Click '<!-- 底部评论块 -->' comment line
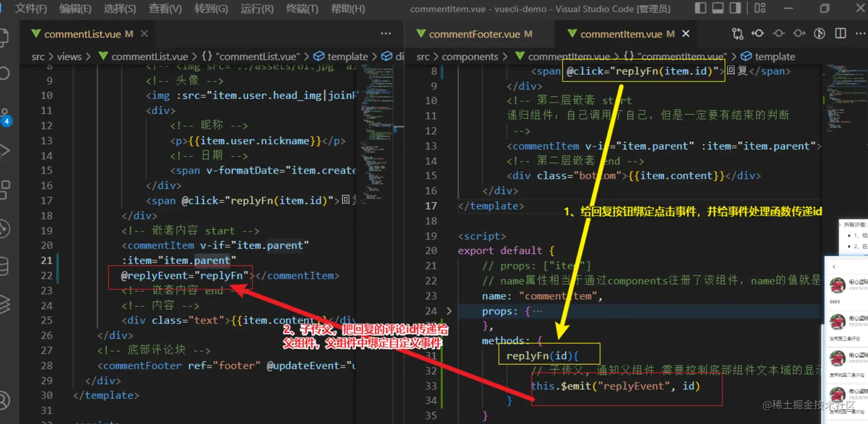This screenshot has height=424, width=868. pyautogui.click(x=154, y=350)
